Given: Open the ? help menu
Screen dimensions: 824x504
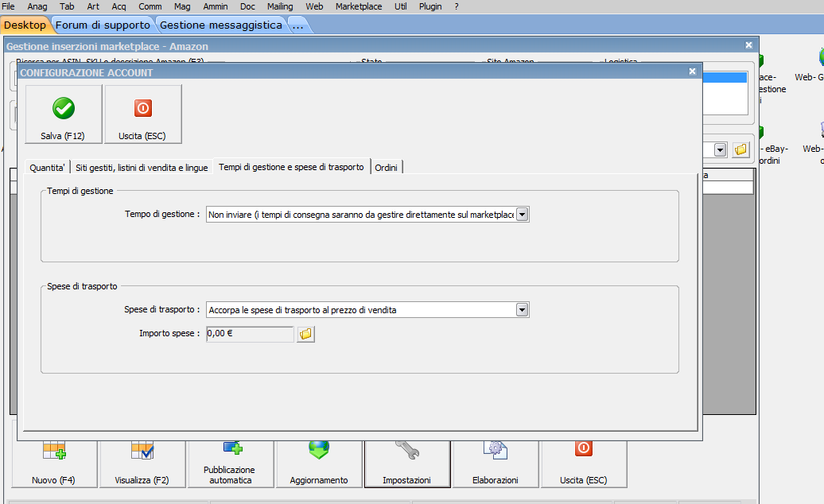Looking at the screenshot, I should pos(457,6).
